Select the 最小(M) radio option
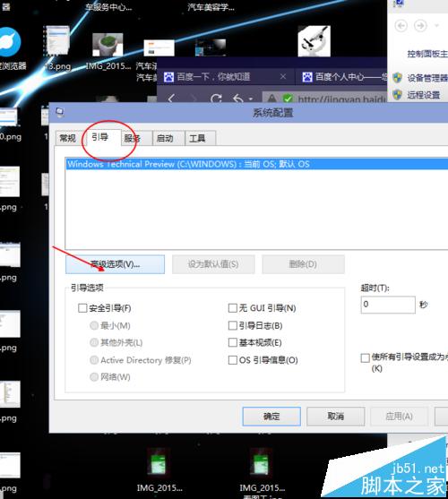Viewport: 448px width, 499px height. point(94,325)
